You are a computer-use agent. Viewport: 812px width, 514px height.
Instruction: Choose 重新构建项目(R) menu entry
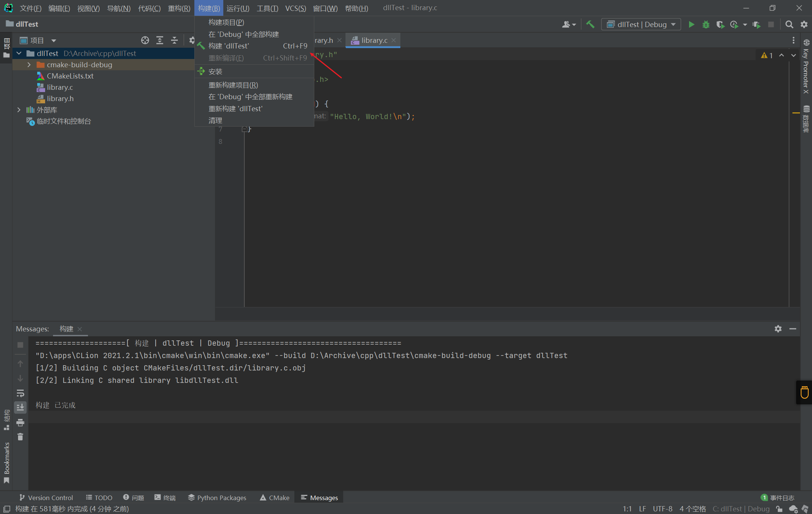pos(254,85)
